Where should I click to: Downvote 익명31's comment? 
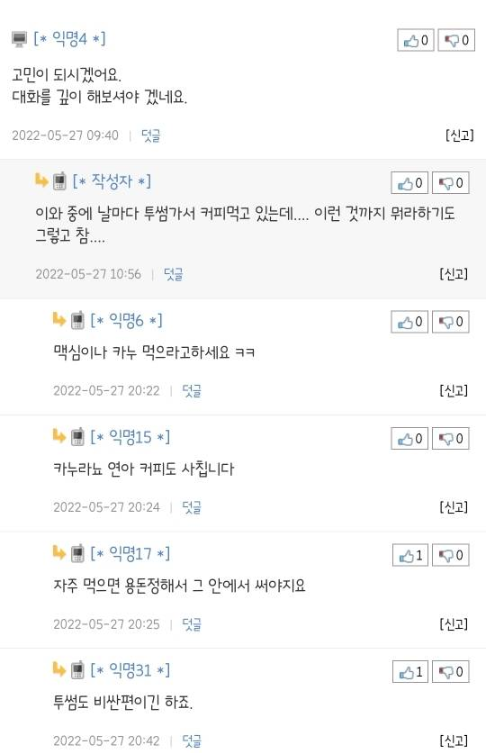pos(450,672)
